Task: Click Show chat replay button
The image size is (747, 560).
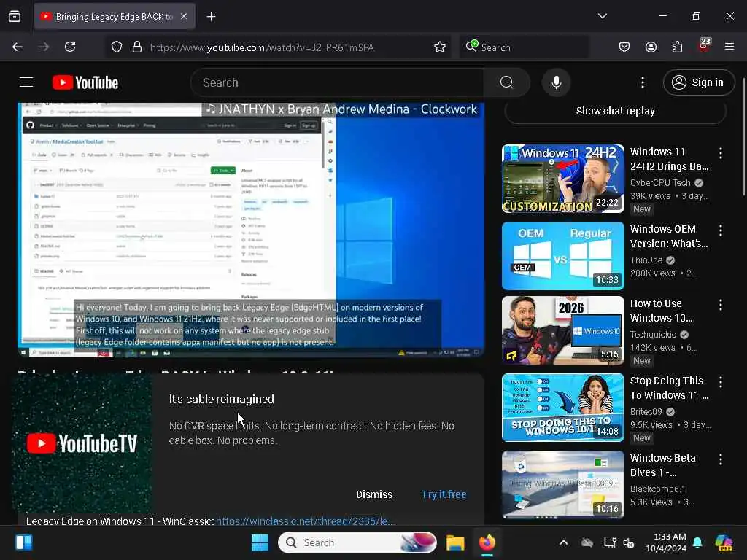Action: (x=616, y=112)
